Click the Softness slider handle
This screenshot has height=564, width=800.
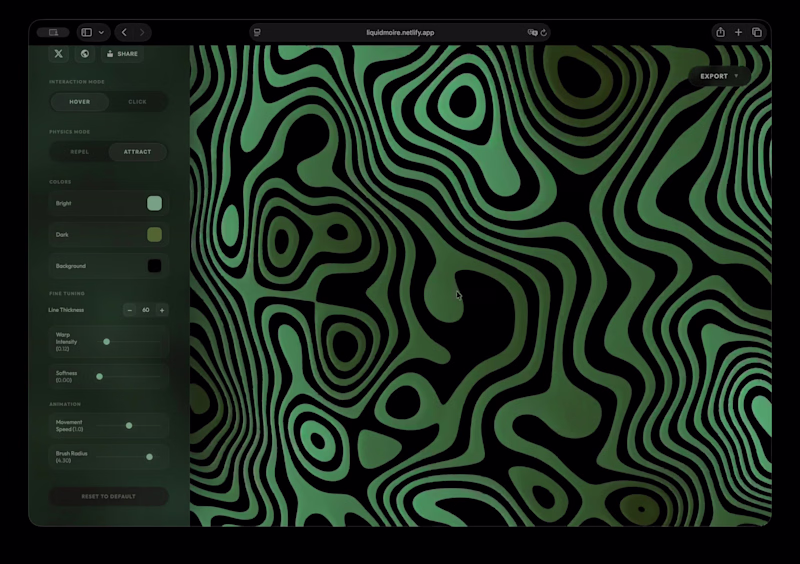point(99,376)
